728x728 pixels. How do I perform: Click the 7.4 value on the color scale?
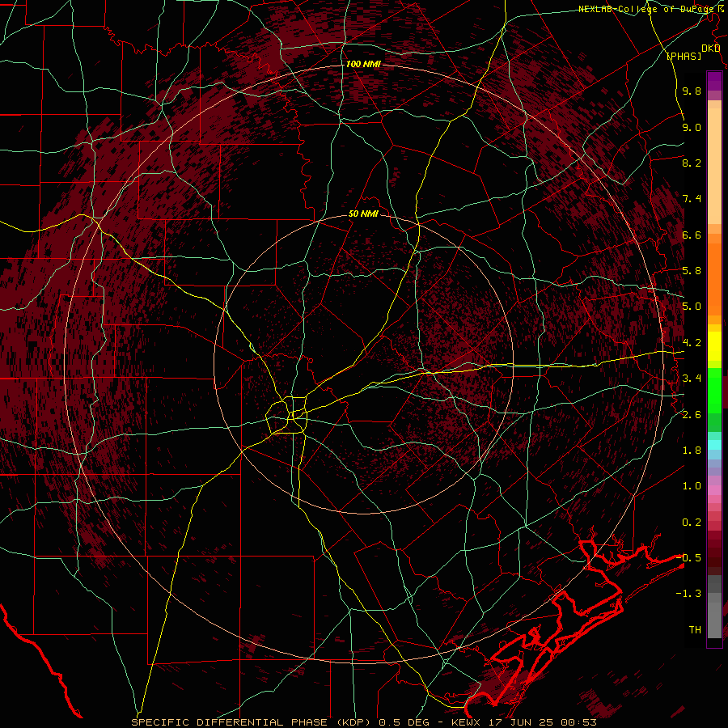pyautogui.click(x=692, y=199)
